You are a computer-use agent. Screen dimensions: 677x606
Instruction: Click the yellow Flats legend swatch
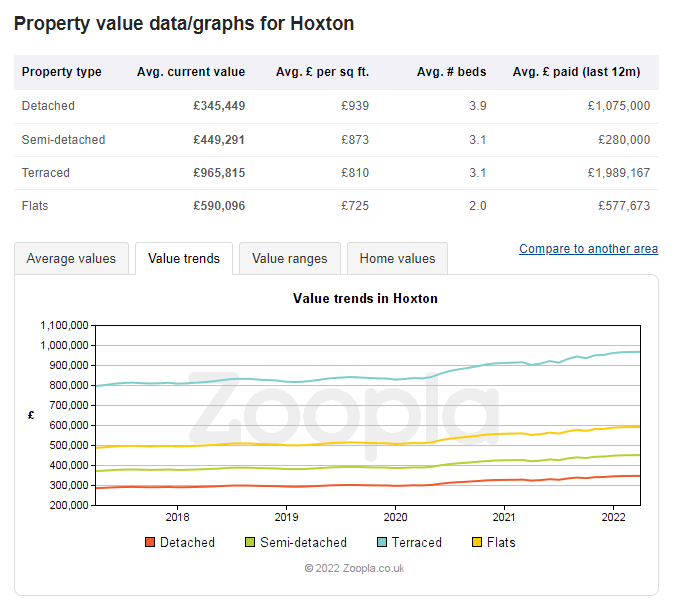pyautogui.click(x=478, y=542)
